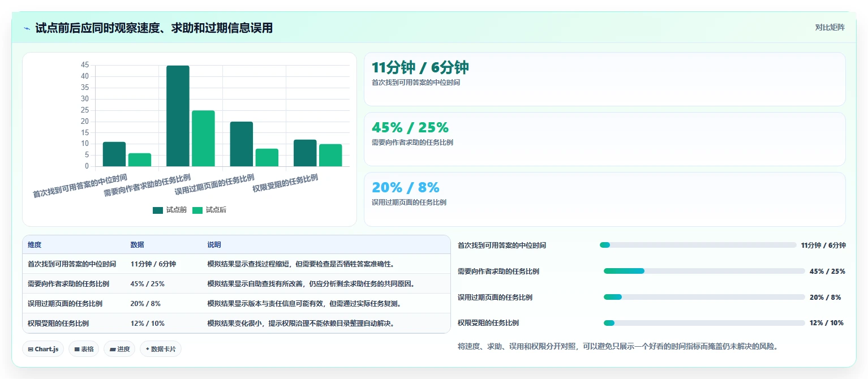Click the 数据 column header
Image resolution: width=868 pixels, height=379 pixels.
(x=137, y=245)
